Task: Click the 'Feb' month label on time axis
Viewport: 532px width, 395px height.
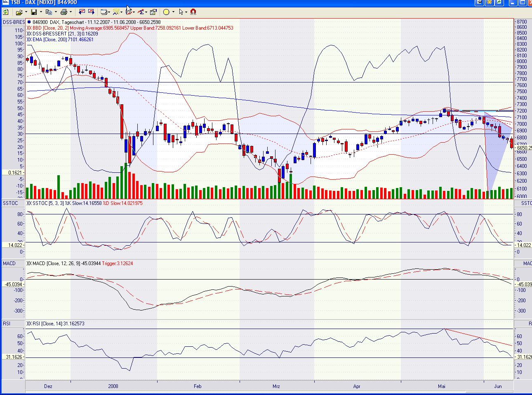Action: 198,386
